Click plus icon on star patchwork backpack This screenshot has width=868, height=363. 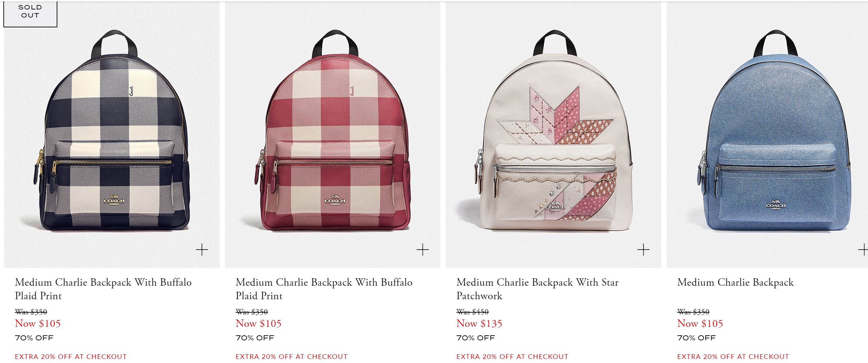[x=643, y=250]
